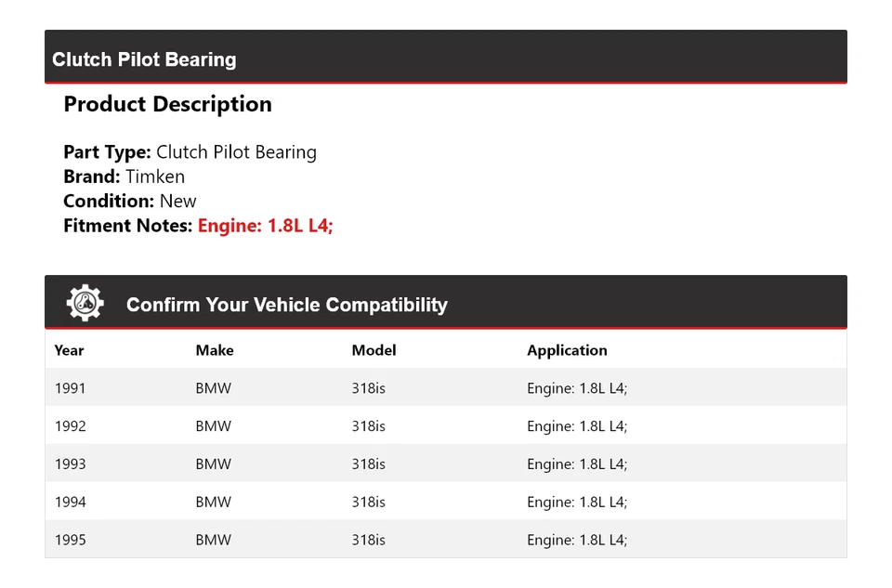Screen dimensions: 892x588
Task: Click the red Engine 1.8L L4 fitment note
Action: tap(265, 226)
